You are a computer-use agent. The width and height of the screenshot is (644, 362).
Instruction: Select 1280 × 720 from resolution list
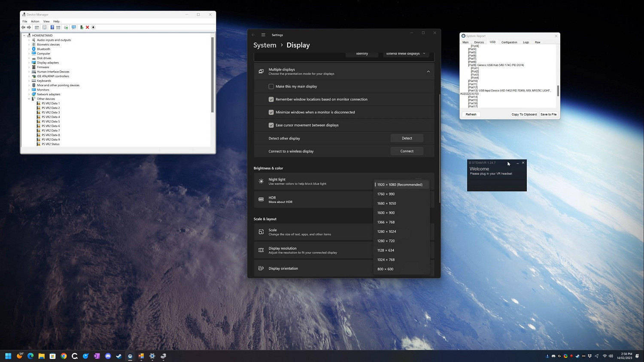(x=386, y=241)
